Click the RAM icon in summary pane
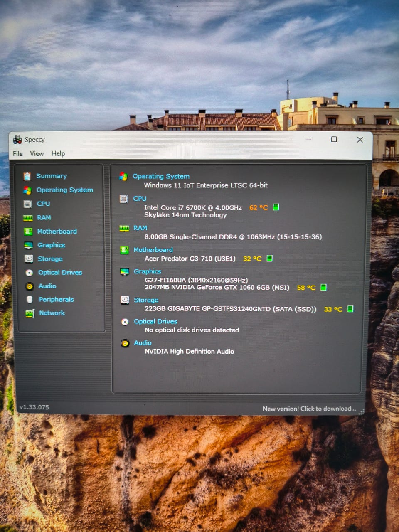This screenshot has width=399, height=532. click(124, 228)
